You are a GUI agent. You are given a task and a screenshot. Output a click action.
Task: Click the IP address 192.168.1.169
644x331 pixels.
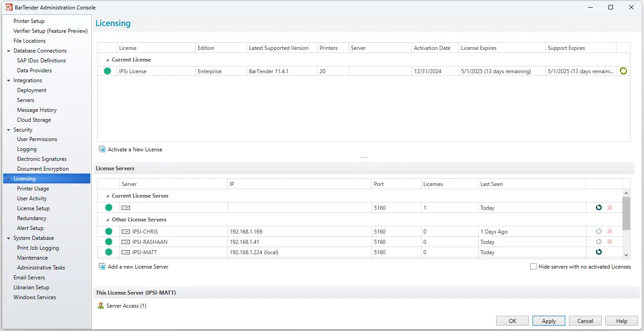(246, 232)
